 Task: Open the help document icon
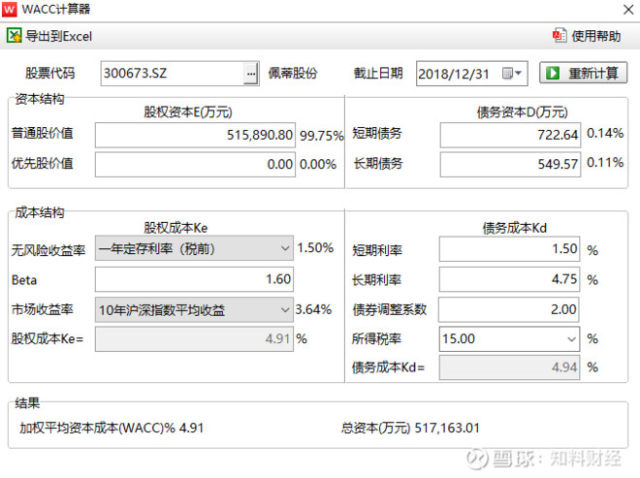click(559, 36)
